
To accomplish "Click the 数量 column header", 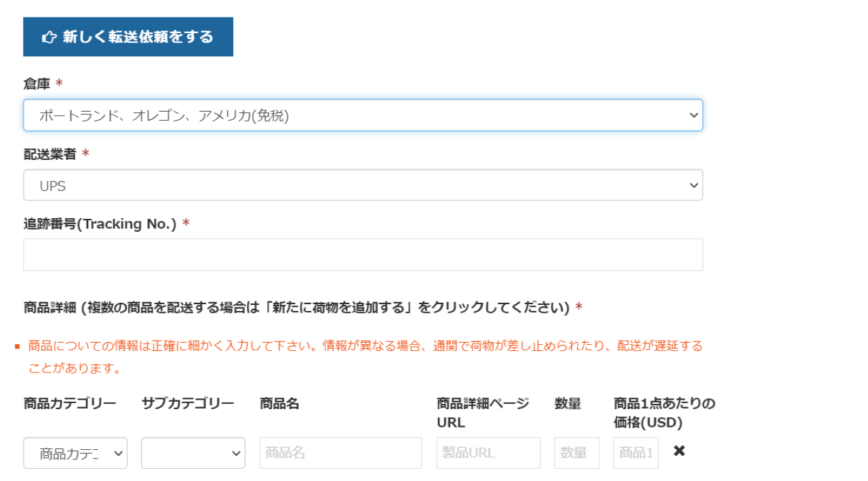I will tap(568, 404).
